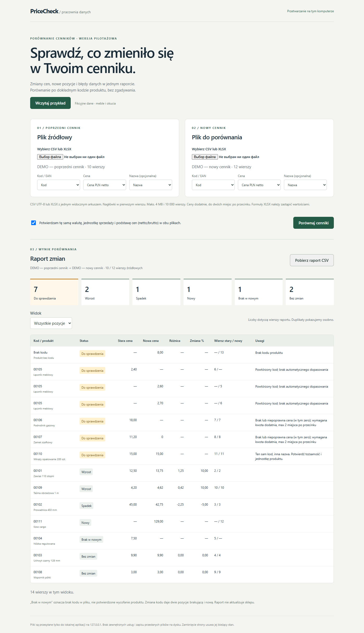This screenshot has height=633, width=364.
Task: Click the "Brak w nowym" badge for 00104
Action: pyautogui.click(x=92, y=539)
